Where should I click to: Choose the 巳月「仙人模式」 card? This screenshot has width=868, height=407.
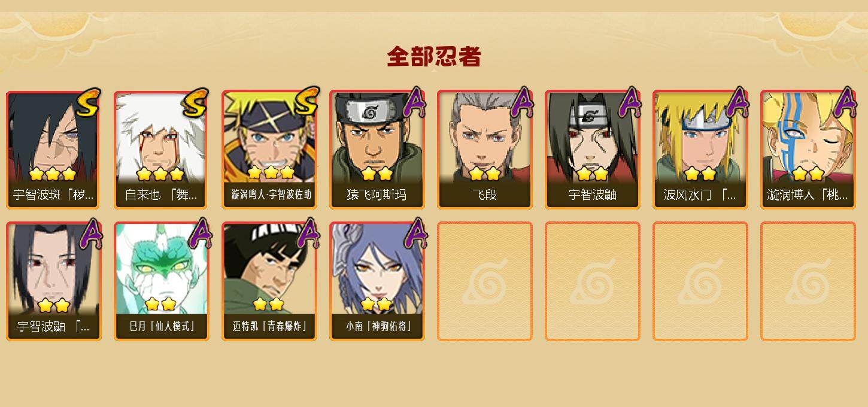(x=162, y=281)
